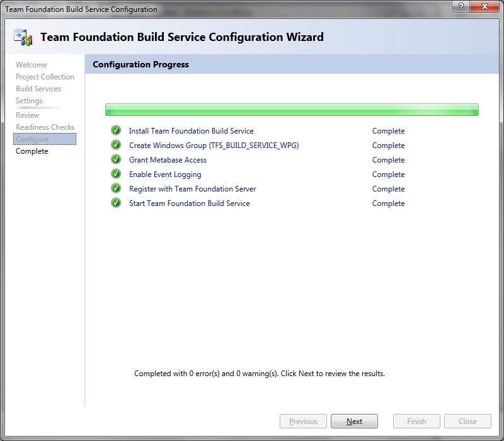Click Complete status for Enable Event Logging row
This screenshot has height=441, width=504.
coord(388,175)
